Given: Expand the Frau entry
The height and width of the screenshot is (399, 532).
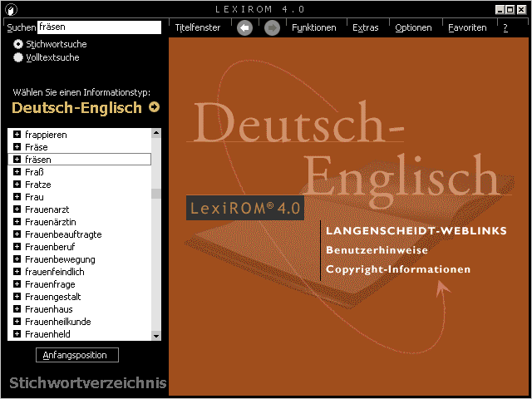Looking at the screenshot, I should pos(17,197).
